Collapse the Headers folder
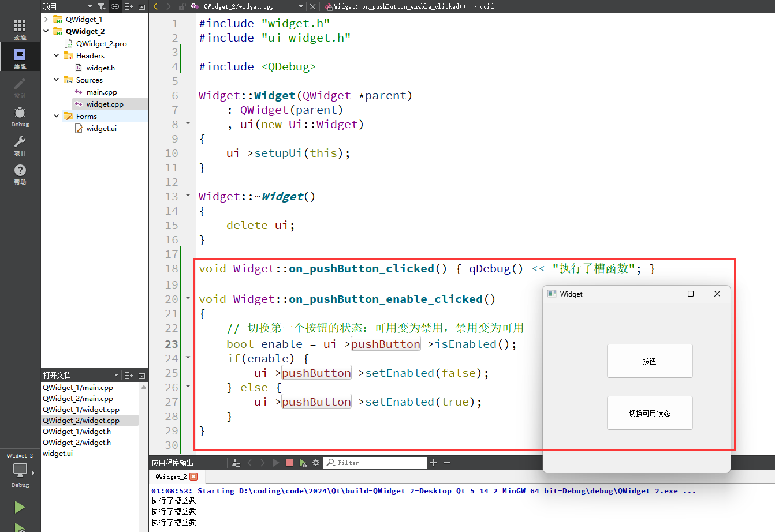 [57, 55]
